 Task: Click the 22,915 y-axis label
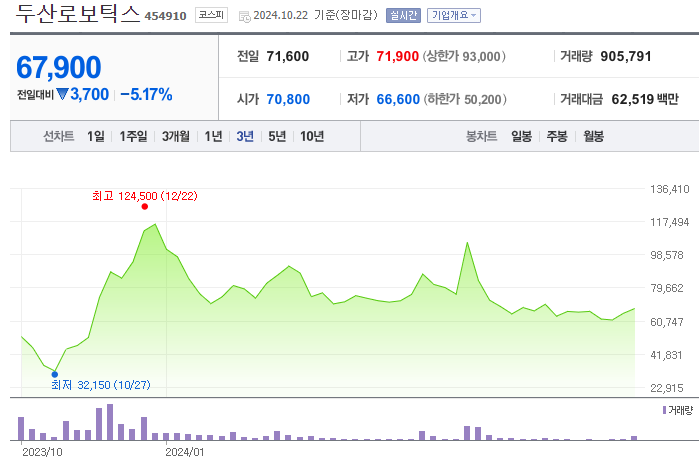666,388
